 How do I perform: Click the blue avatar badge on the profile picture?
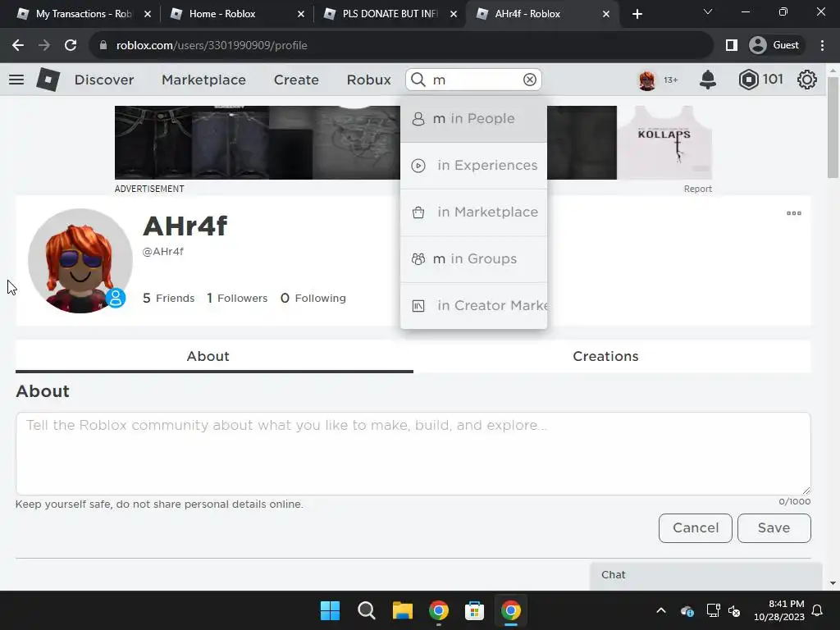point(115,298)
